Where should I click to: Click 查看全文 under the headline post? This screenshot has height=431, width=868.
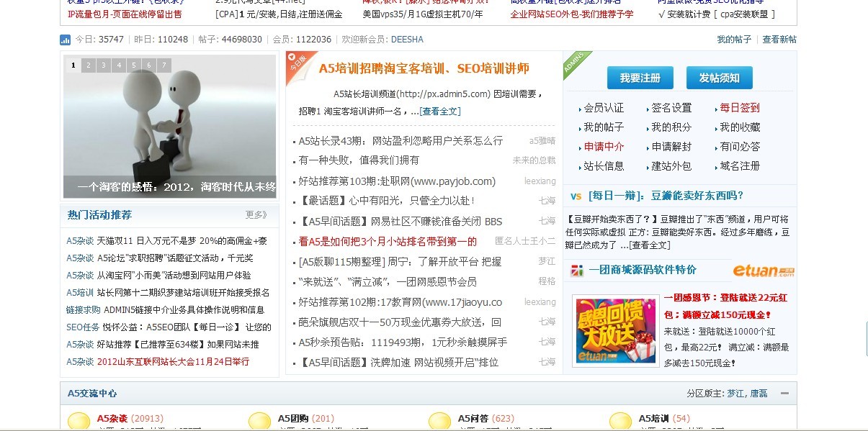tap(441, 112)
